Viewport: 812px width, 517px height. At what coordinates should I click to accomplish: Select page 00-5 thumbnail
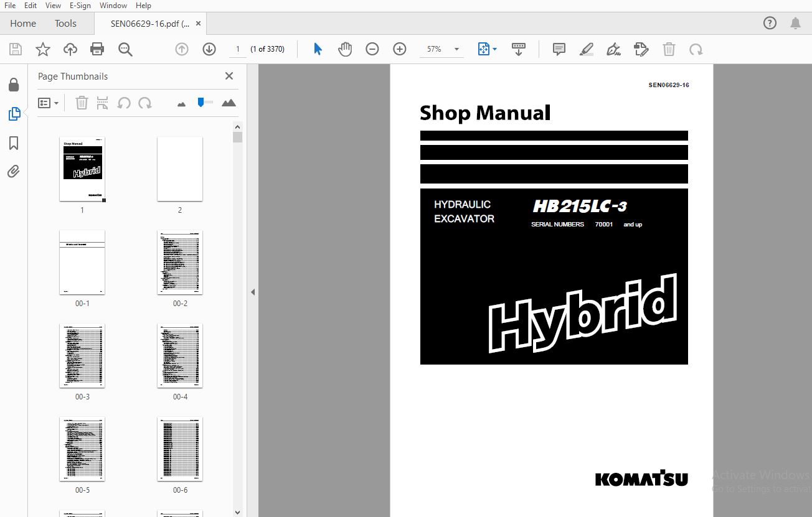[x=82, y=449]
